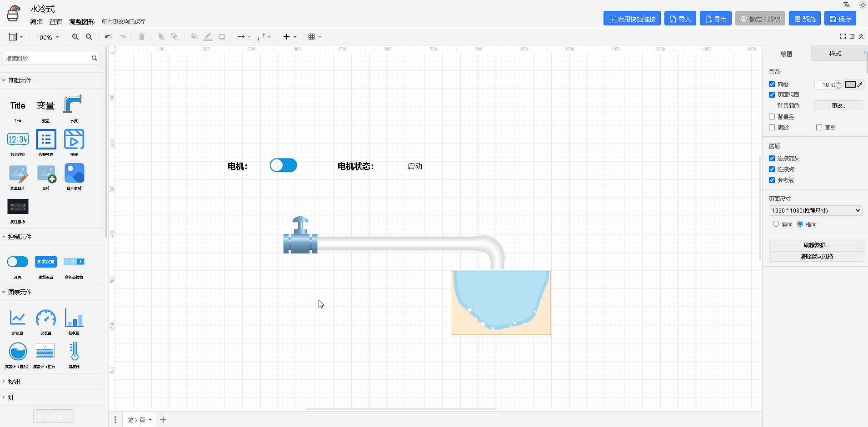This screenshot has height=427, width=868.
Task: Click the 预览 preview button
Action: click(804, 19)
